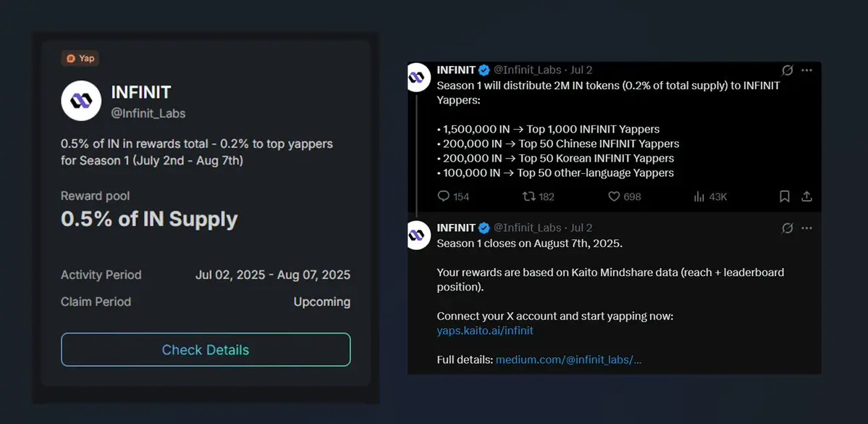Click the retweet icon showing 182
Screen dimensions: 868x424
[529, 196]
